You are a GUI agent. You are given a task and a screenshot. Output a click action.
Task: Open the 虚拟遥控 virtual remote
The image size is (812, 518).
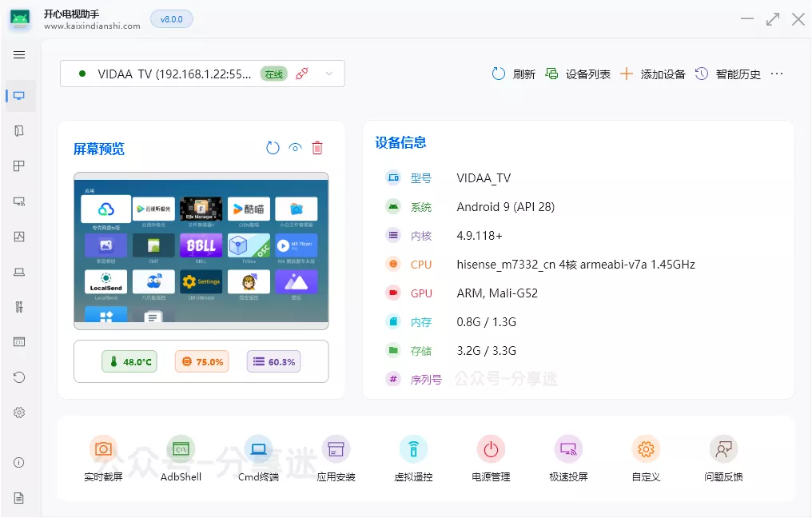point(413,449)
